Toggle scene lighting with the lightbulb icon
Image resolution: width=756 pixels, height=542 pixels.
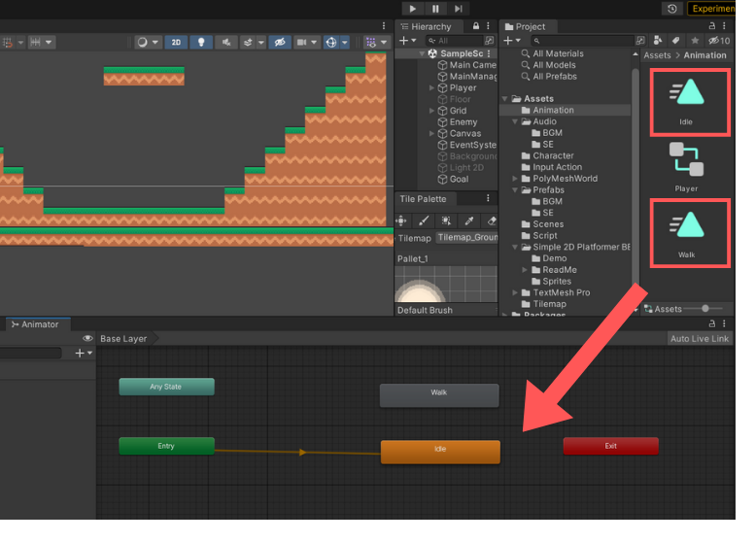pyautogui.click(x=201, y=43)
